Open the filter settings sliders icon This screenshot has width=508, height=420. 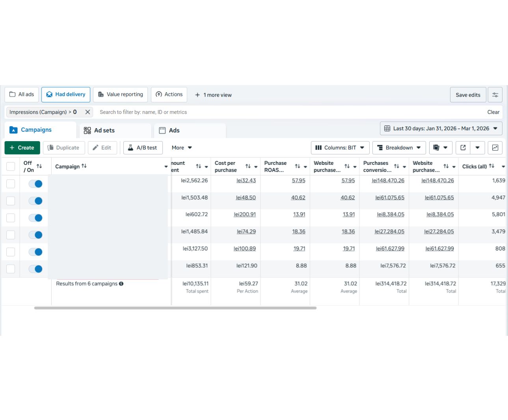pos(495,95)
